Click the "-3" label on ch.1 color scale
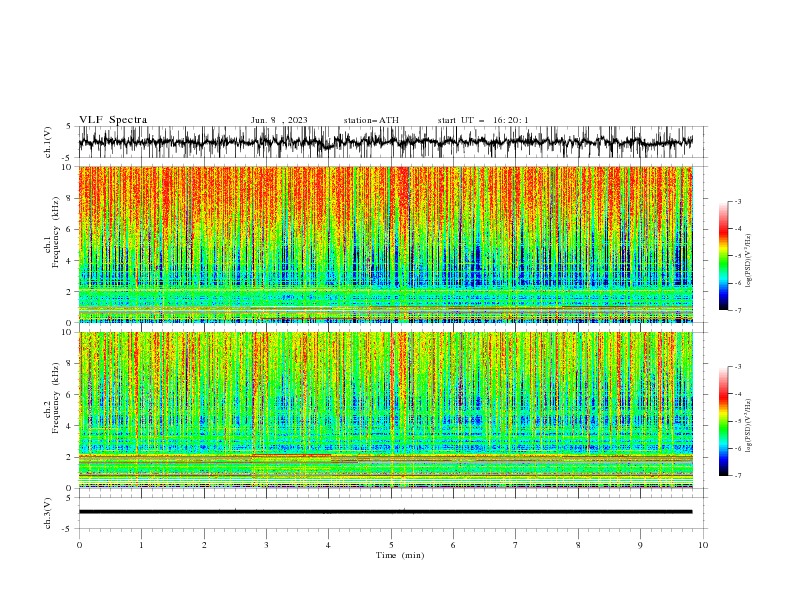The image size is (792, 612). (737, 201)
